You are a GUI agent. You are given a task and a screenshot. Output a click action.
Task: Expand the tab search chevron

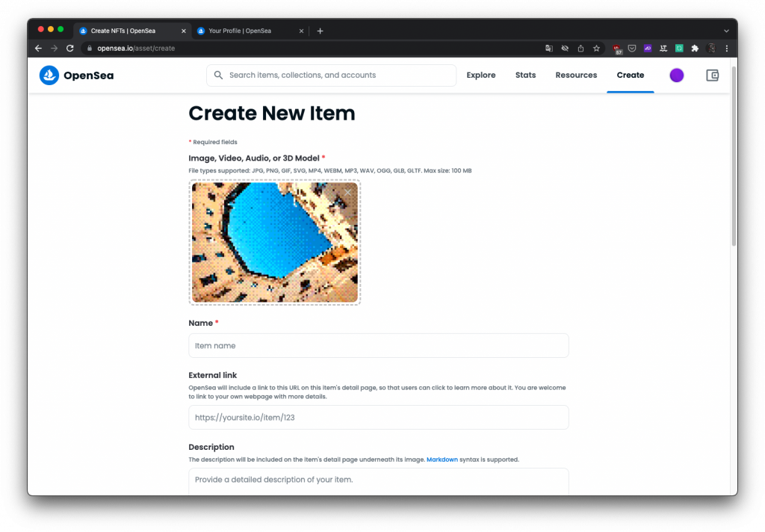(x=726, y=31)
